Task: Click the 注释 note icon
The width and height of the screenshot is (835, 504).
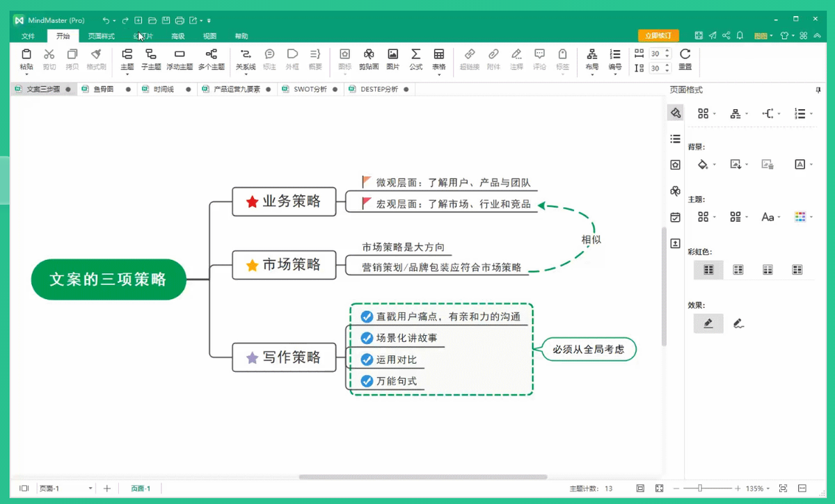Action: tap(516, 54)
